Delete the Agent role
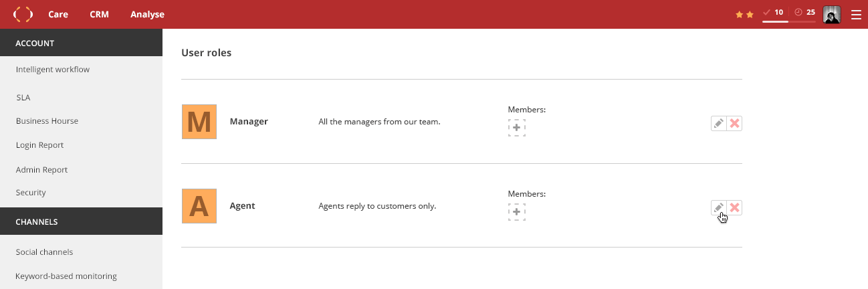The width and height of the screenshot is (868, 289). click(x=734, y=207)
